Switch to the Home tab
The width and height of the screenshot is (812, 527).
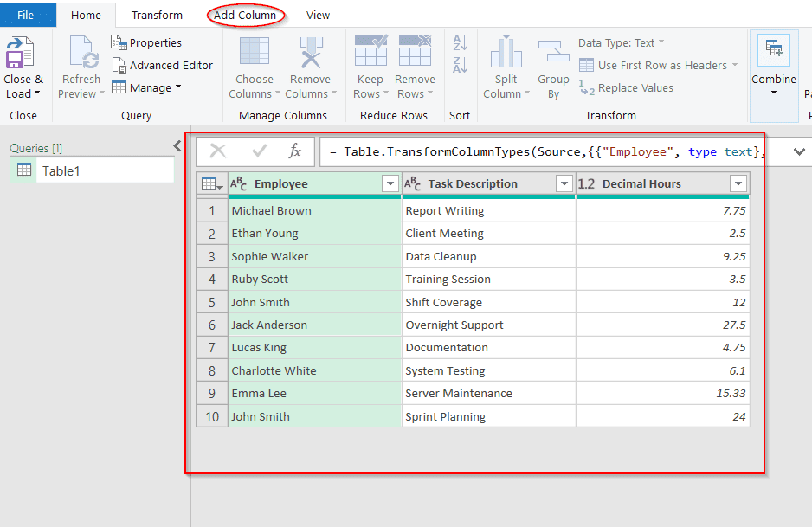pos(86,15)
